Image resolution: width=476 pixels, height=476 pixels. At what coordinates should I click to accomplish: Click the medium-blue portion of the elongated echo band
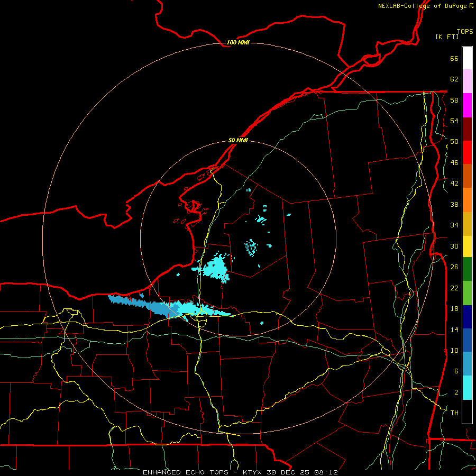[x=158, y=307]
